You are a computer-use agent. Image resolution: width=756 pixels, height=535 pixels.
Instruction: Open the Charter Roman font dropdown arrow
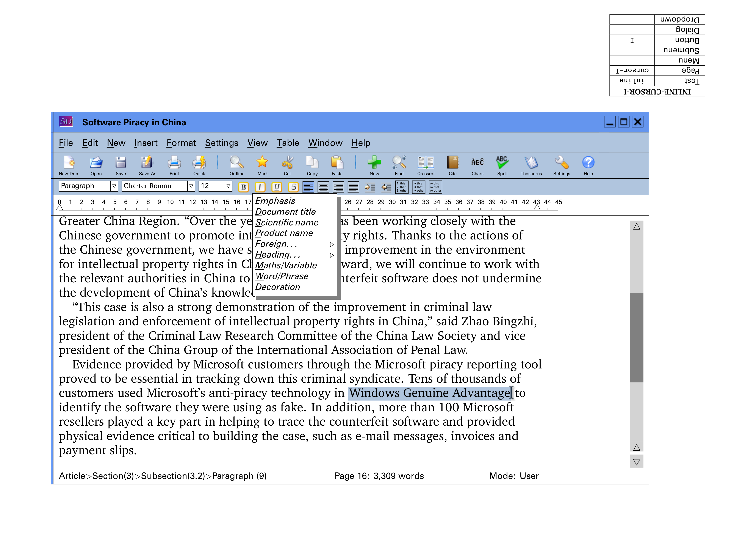click(x=191, y=186)
